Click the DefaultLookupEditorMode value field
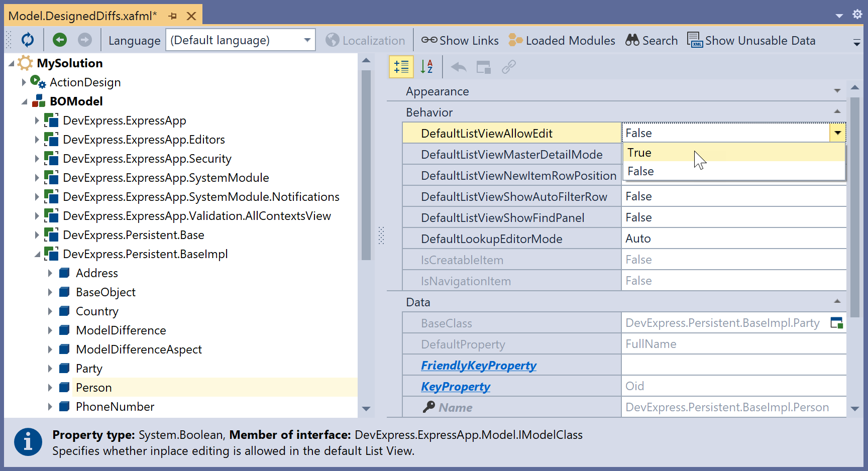The image size is (868, 471). (733, 239)
